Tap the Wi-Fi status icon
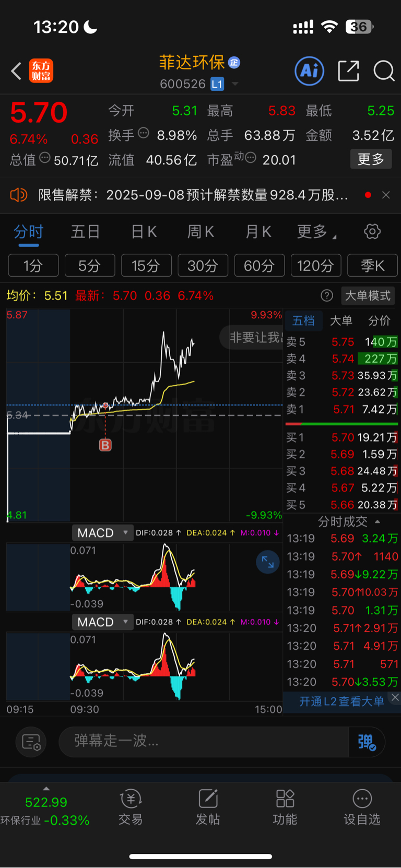The width and height of the screenshot is (401, 868). click(x=329, y=27)
